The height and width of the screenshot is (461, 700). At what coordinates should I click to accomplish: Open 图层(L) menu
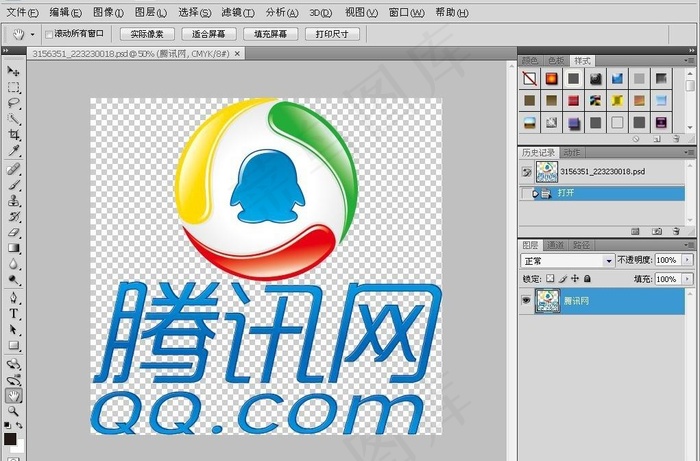(151, 12)
